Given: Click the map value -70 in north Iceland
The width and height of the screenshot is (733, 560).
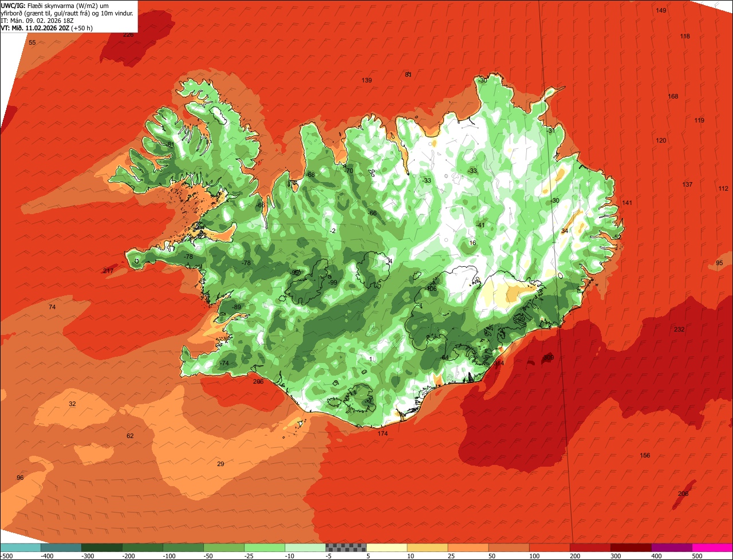Looking at the screenshot, I should coord(348,171).
